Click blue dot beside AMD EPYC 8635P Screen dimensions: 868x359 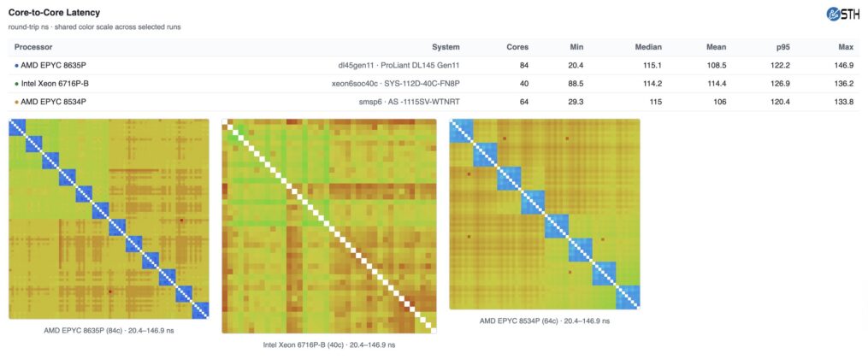tap(16, 65)
